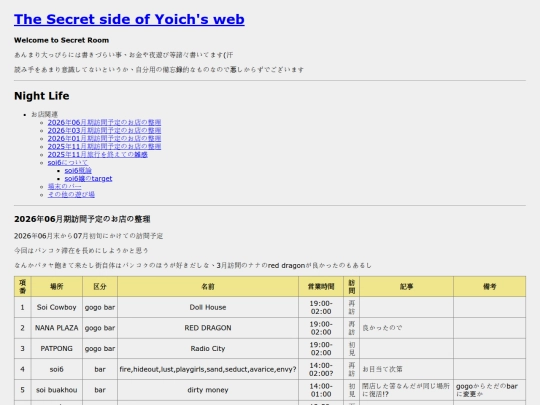The width and height of the screenshot is (540, 405).
Task: Click the Night Life heading
Action: coord(42,96)
